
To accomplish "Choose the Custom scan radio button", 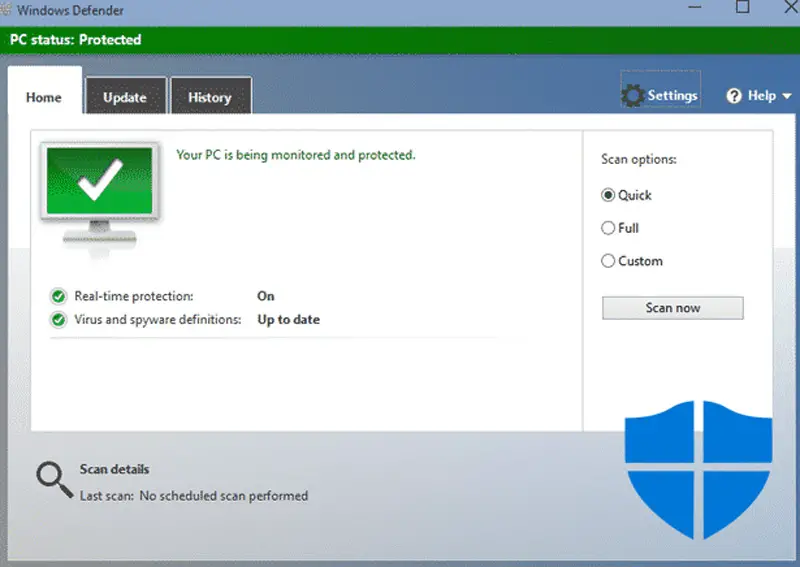I will [608, 261].
